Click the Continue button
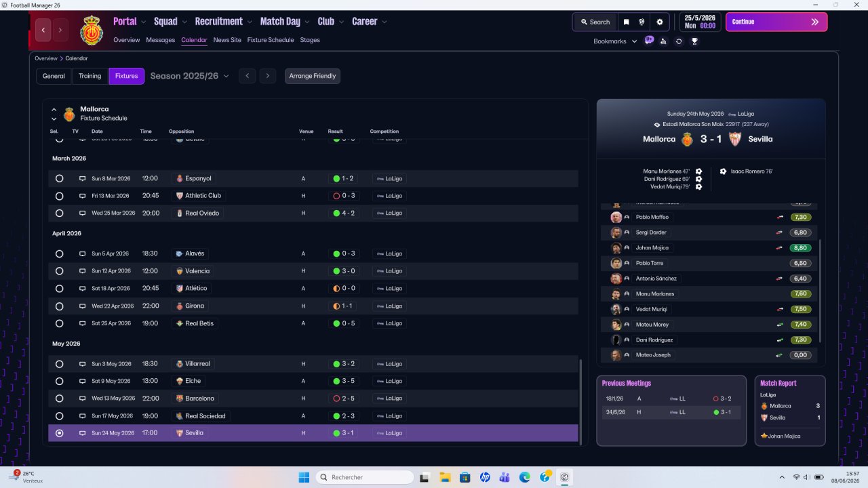 (x=776, y=22)
